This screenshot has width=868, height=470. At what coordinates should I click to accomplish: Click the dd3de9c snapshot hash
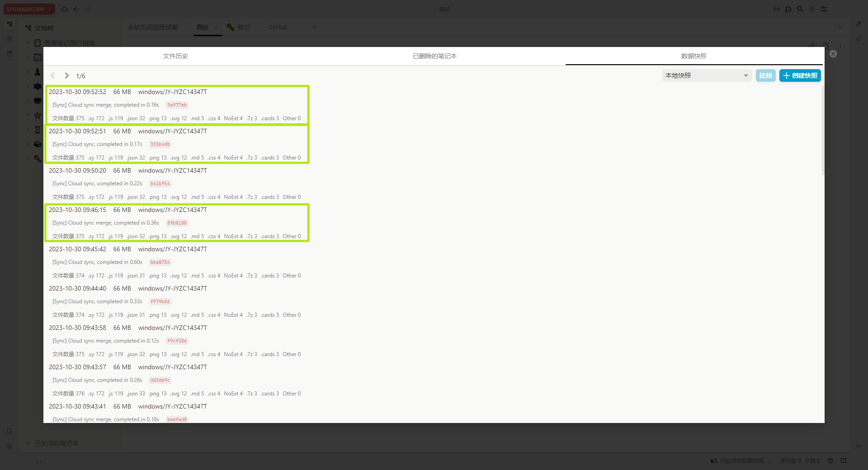click(160, 380)
